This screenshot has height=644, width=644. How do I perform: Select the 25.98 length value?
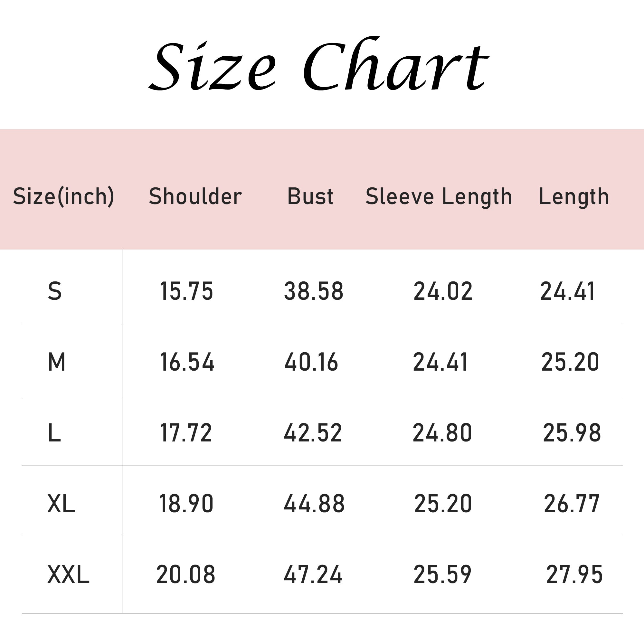tap(572, 433)
